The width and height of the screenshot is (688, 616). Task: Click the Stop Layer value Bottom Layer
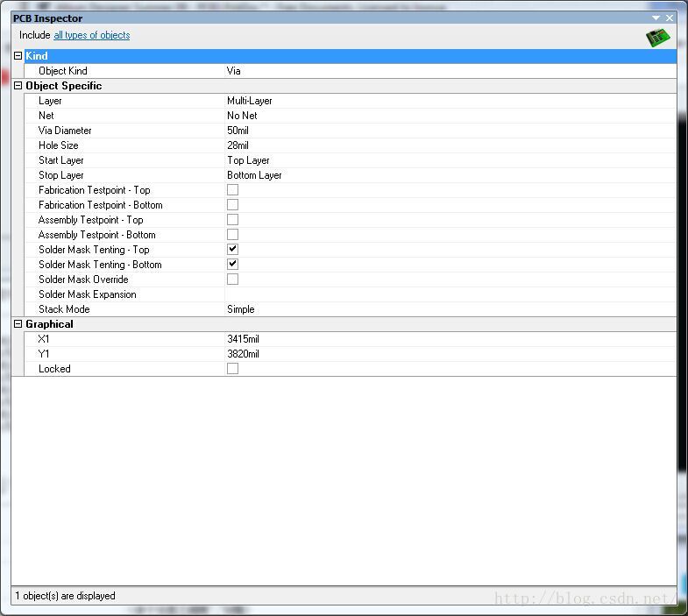tap(450, 175)
